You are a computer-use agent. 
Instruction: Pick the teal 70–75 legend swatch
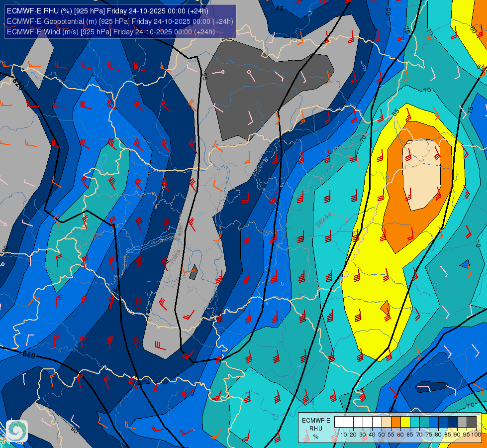[x=424, y=422]
